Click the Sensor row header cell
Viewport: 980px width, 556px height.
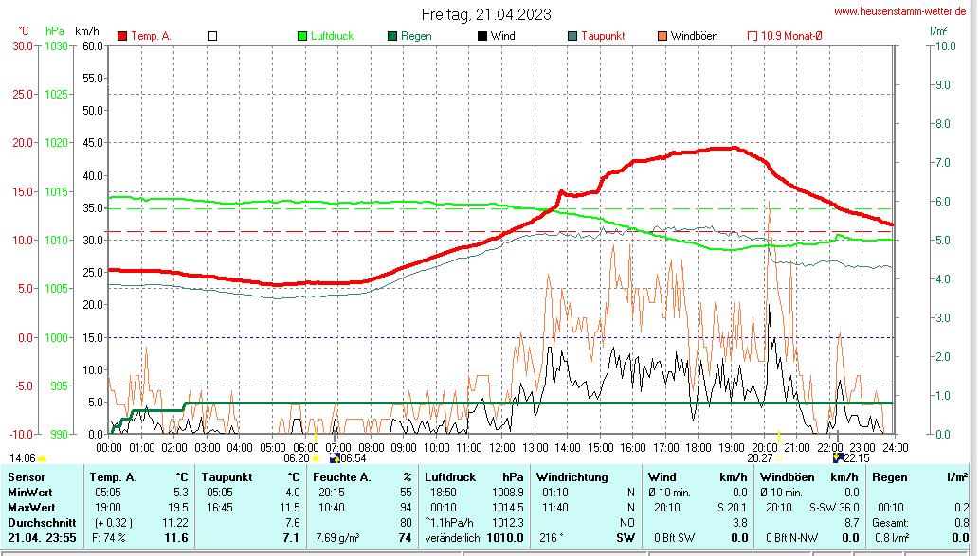point(27,477)
